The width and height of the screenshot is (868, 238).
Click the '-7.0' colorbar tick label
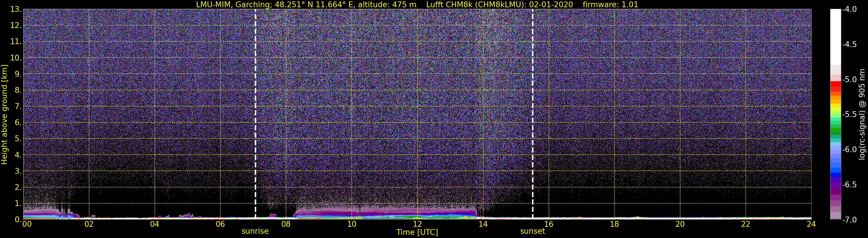pos(849,220)
